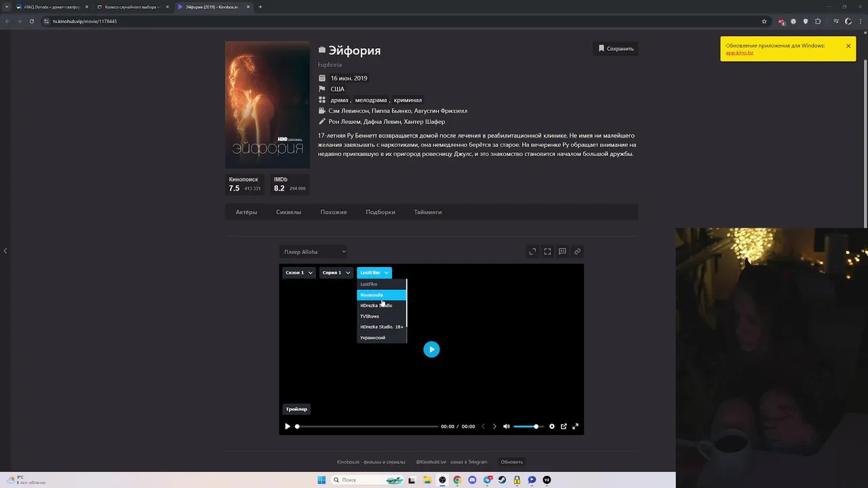
Task: Open the player settings gear
Action: click(x=552, y=426)
